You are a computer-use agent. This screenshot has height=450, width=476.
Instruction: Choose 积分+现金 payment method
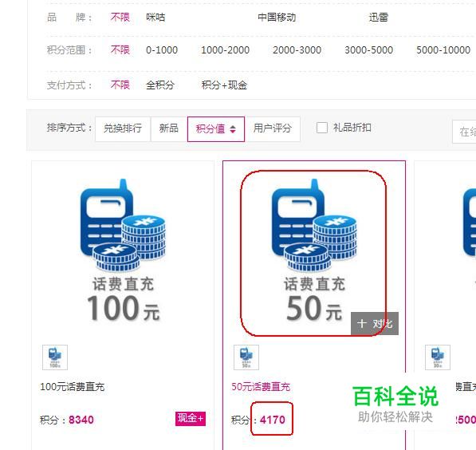tap(224, 85)
